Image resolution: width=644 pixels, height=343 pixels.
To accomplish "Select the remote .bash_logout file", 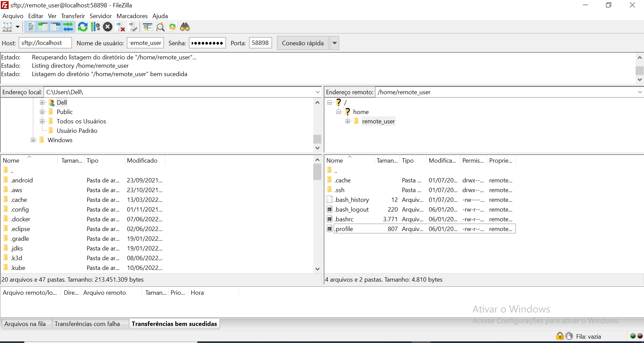I will (x=352, y=210).
